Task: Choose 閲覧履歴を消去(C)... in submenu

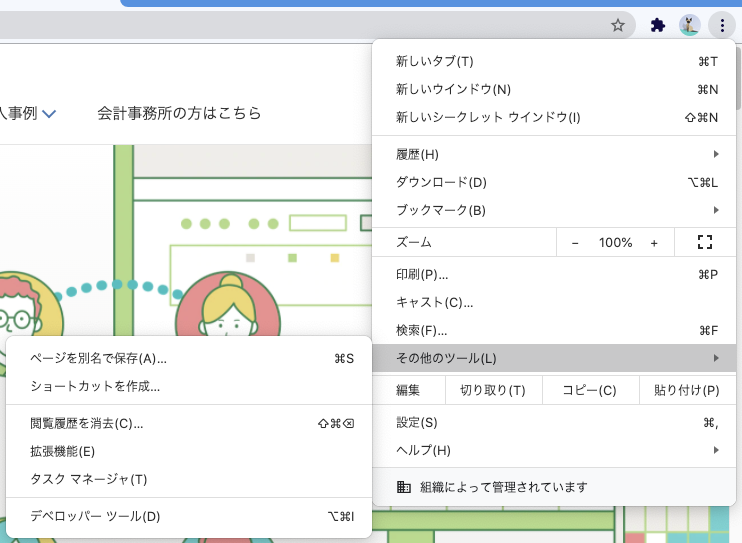Action: (189, 424)
